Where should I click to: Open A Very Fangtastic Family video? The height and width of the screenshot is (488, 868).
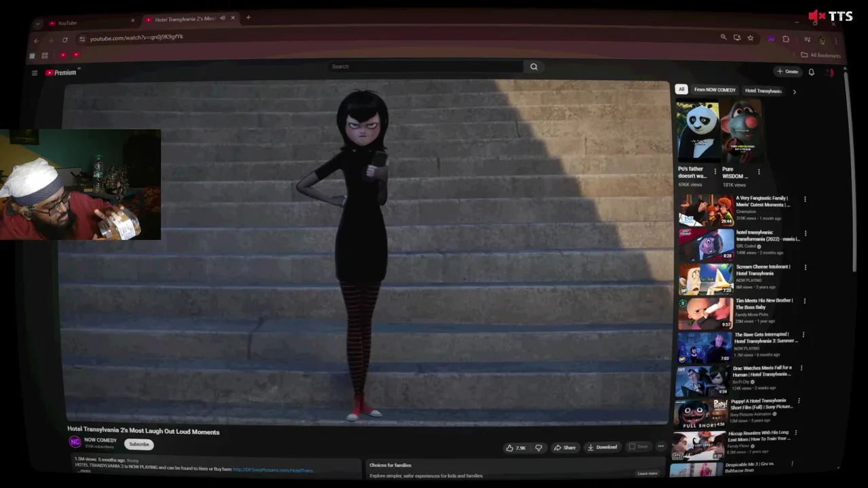pos(706,210)
